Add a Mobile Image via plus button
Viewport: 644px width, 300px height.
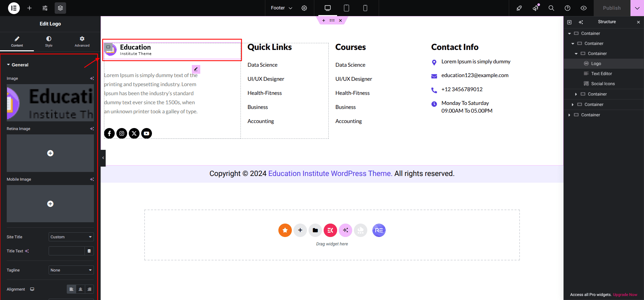click(x=50, y=204)
